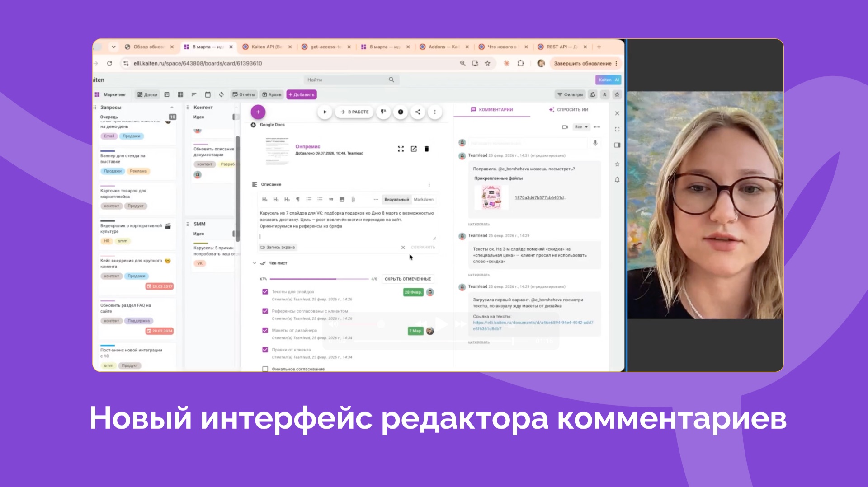Open the card's three-dot menu
This screenshot has height=487, width=868.
[435, 112]
